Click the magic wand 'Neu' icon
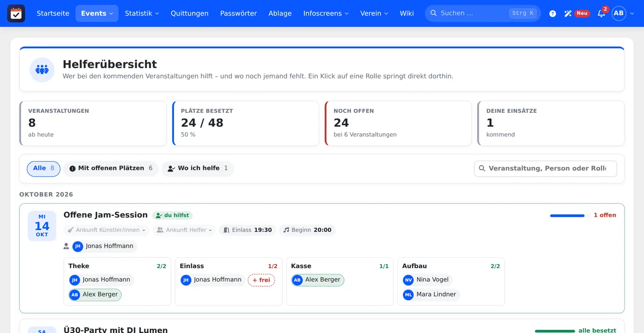Viewport: 644px width, 333px height. [568, 13]
